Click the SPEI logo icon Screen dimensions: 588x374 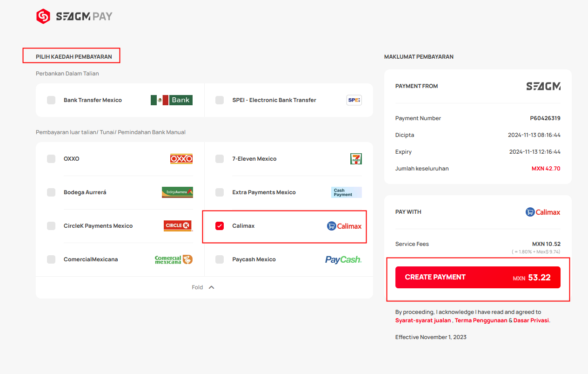[354, 100]
